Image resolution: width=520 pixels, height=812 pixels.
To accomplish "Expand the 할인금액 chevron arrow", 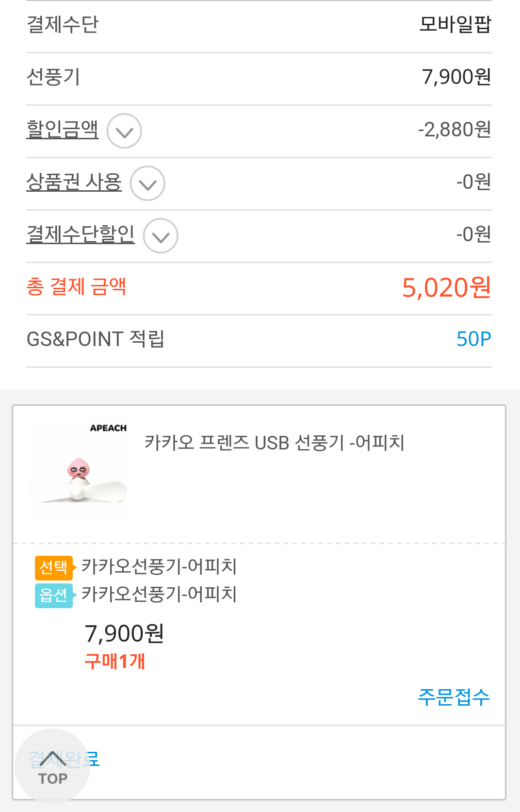I will [x=124, y=131].
